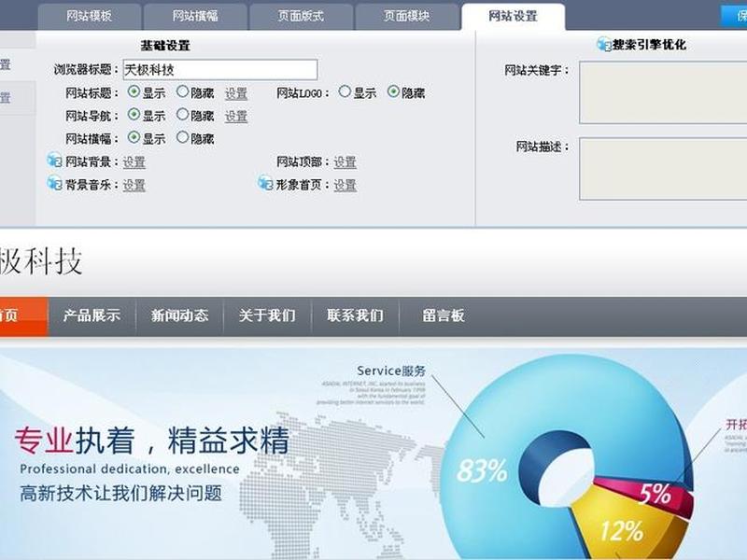
Task: Click the orange 首页 navigation item
Action: tap(24, 315)
